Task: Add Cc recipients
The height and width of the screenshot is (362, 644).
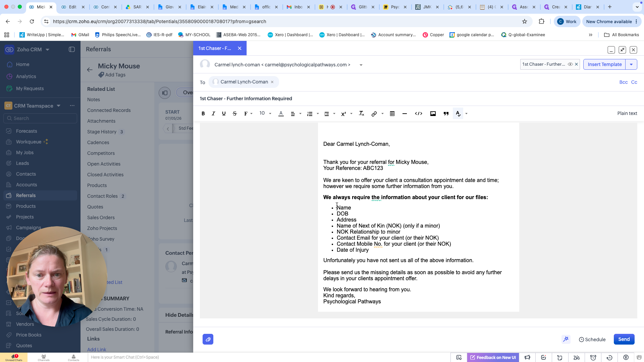Action: [634, 82]
